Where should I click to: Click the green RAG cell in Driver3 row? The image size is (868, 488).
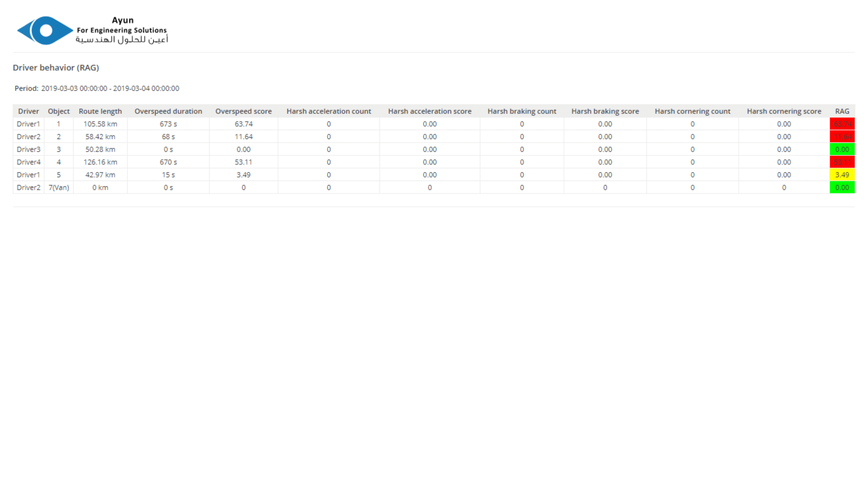click(842, 149)
